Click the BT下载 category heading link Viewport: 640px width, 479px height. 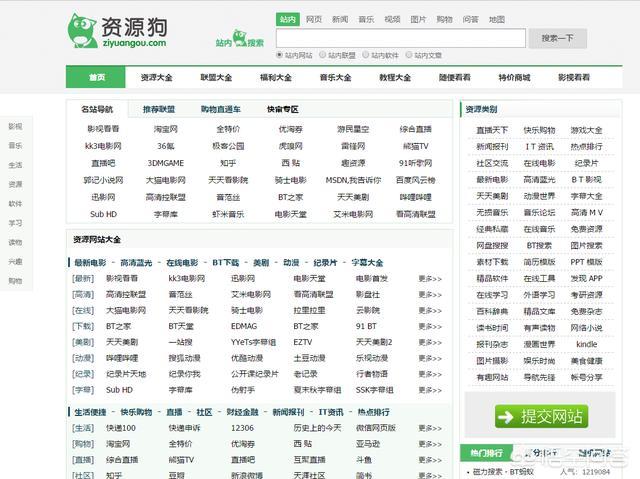(x=225, y=263)
